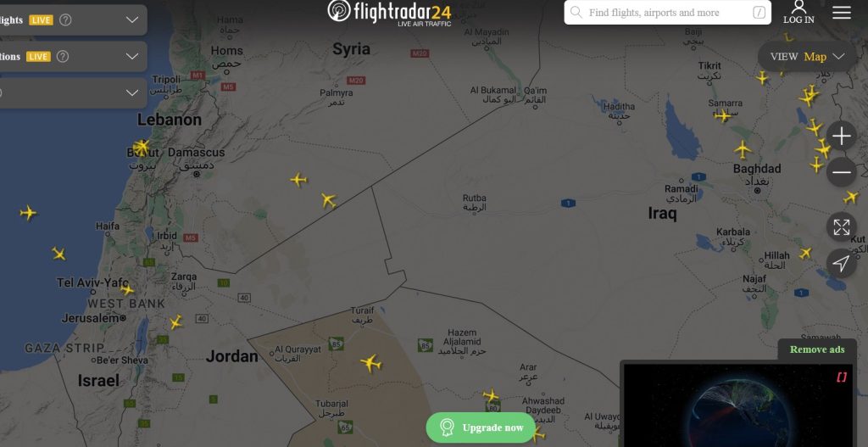
Task: Click the Remove ads link
Action: point(817,349)
